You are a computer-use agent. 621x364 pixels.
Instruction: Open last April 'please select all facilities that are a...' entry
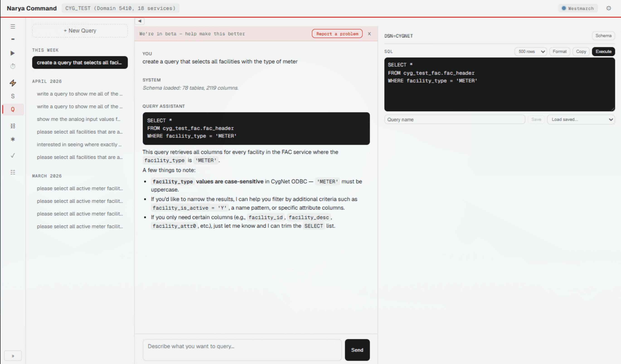(x=80, y=157)
